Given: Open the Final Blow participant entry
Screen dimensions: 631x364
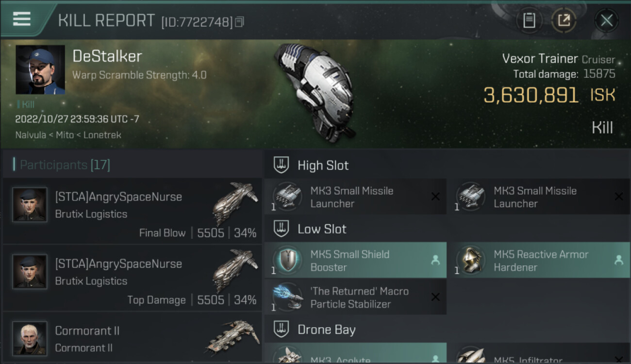Looking at the screenshot, I should click(132, 211).
